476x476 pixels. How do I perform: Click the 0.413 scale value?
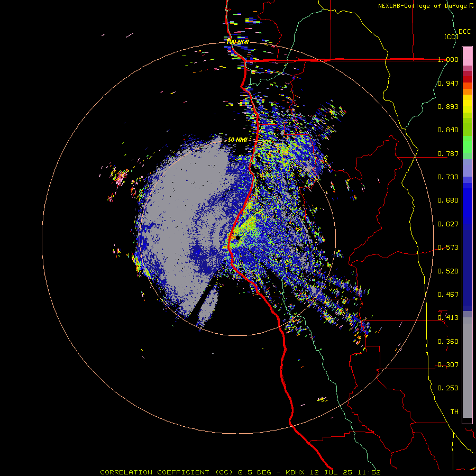coord(448,318)
